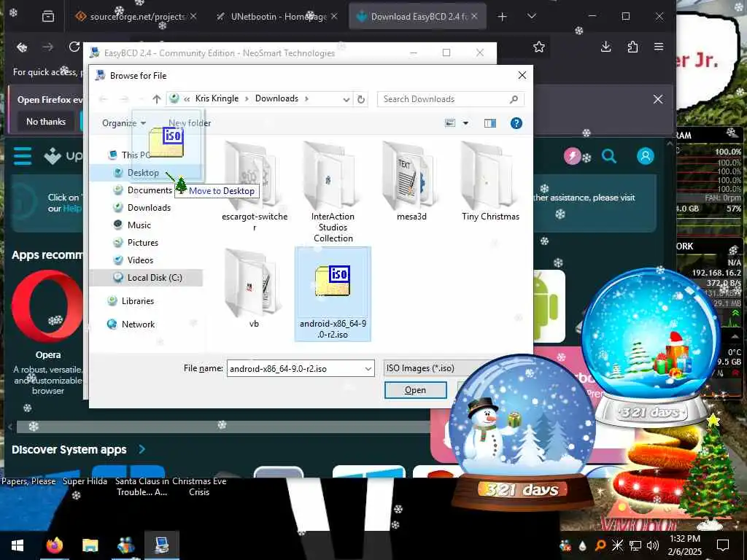Click the horizontal scrollbar on Uptodown page
The height and width of the screenshot is (560, 747).
224,427
